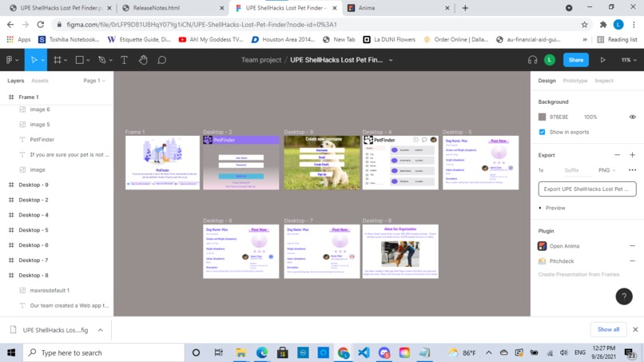
Task: Open the PNG export format dropdown
Action: [x=606, y=170]
